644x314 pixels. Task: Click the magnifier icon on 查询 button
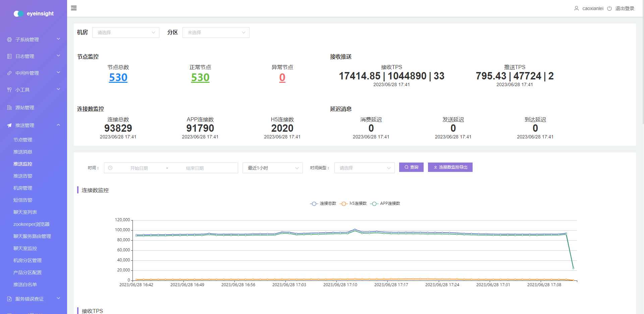[x=407, y=167]
